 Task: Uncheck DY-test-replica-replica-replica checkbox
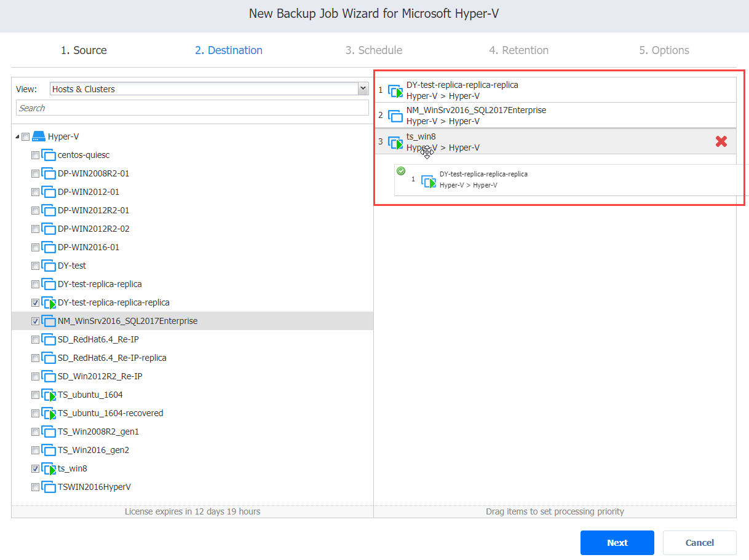point(35,303)
